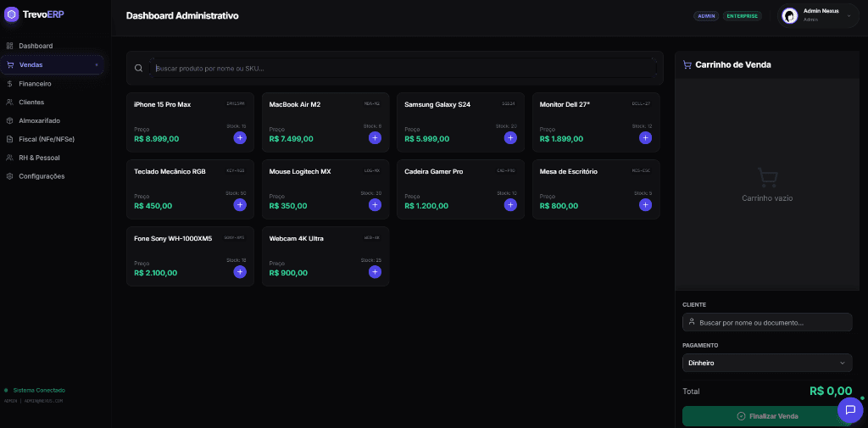Add MacBook Air M2 to cart
Image resolution: width=868 pixels, height=428 pixels.
click(x=375, y=137)
